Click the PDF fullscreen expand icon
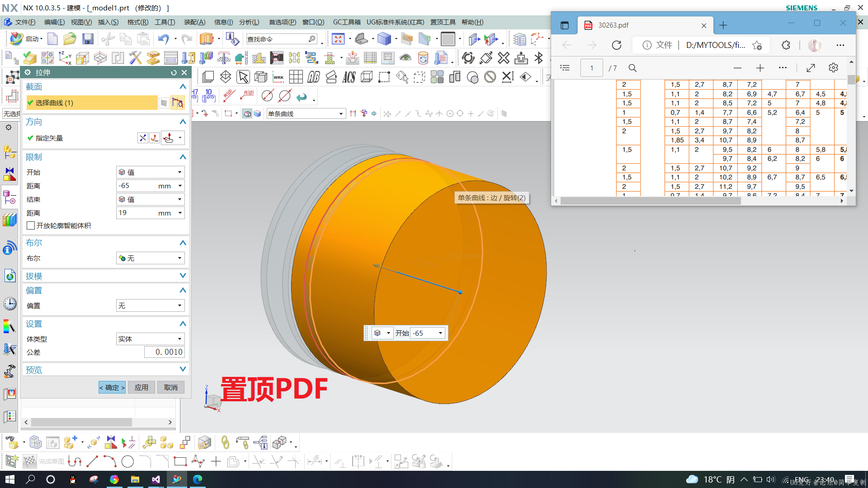The image size is (868, 488). tap(811, 68)
